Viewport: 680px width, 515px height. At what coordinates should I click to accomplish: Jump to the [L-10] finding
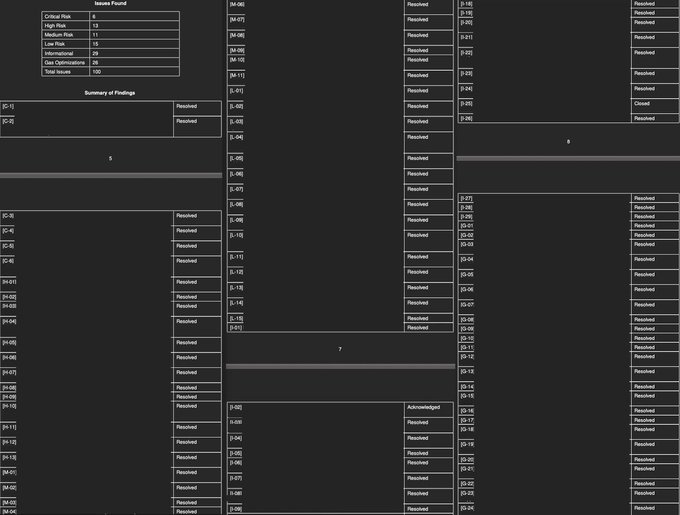[x=237, y=235]
